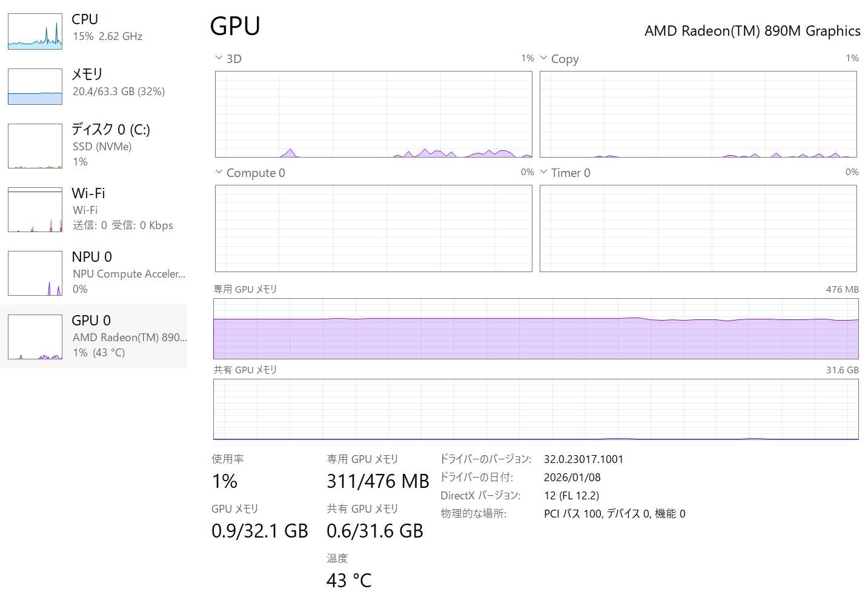
Task: Click the 43 °C temperature reading
Action: [x=349, y=581]
